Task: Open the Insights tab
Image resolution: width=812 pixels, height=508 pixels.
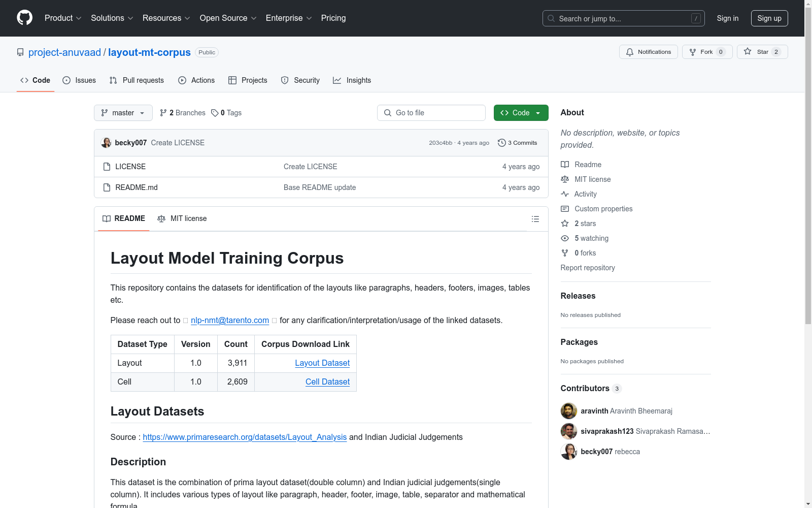Action: coord(352,80)
